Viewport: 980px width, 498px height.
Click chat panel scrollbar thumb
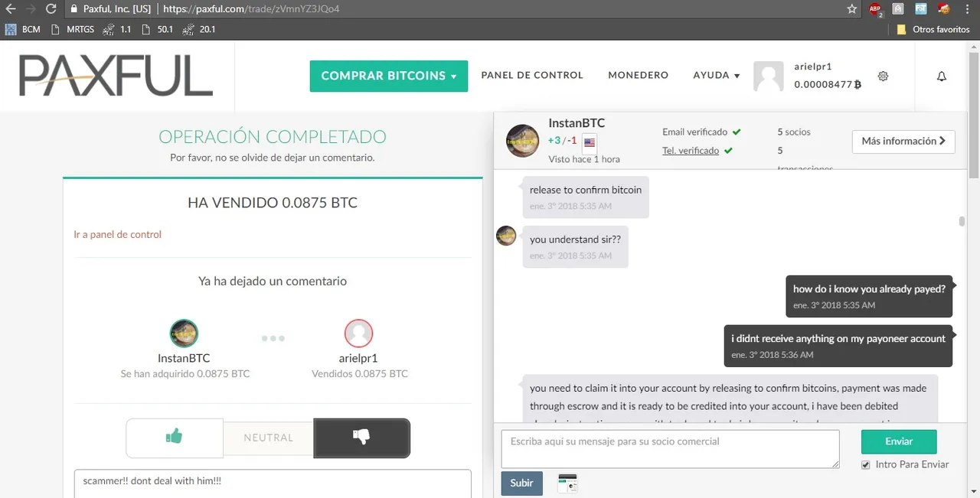(962, 222)
